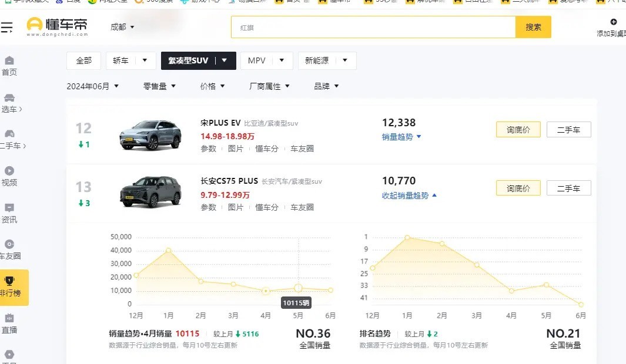
Task: Open 宋PLUS EV title link
Action: pos(220,123)
